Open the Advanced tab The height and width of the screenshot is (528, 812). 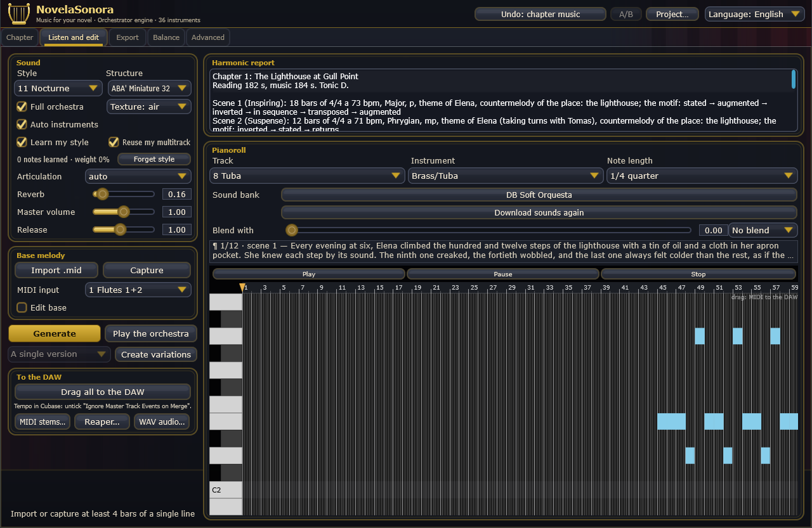208,37
